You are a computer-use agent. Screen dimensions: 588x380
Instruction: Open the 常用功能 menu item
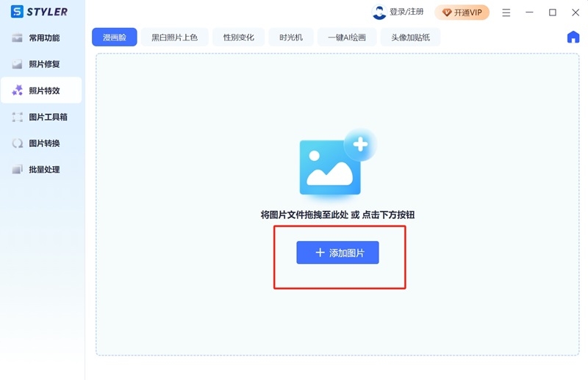coord(41,38)
